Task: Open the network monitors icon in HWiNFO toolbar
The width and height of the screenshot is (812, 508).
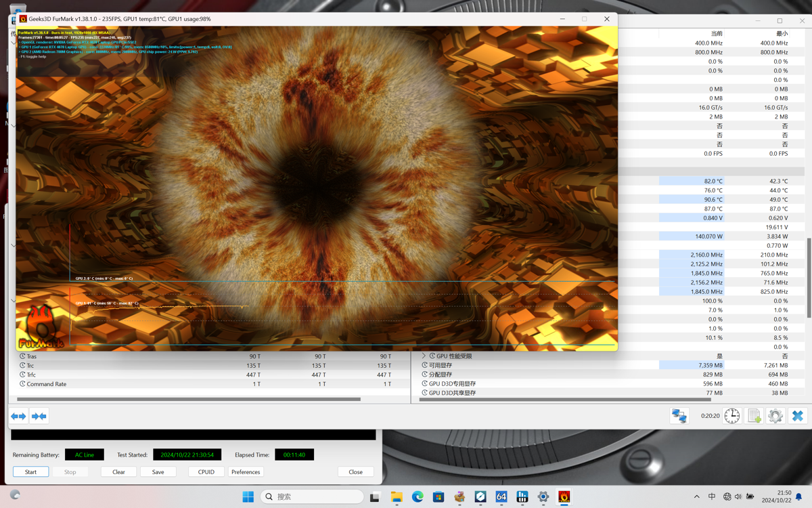Action: 679,416
